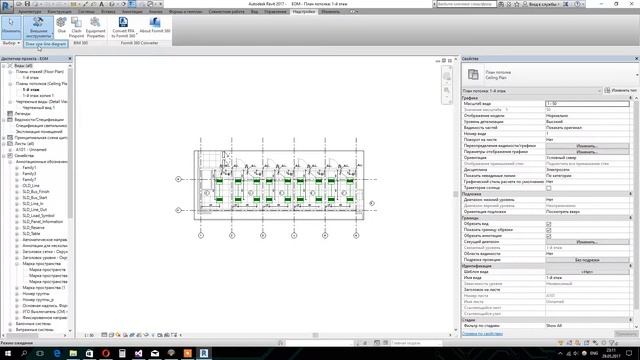Select '1-й этаж копия 1' ceiling plan
This screenshot has width=640, height=360.
point(38,96)
